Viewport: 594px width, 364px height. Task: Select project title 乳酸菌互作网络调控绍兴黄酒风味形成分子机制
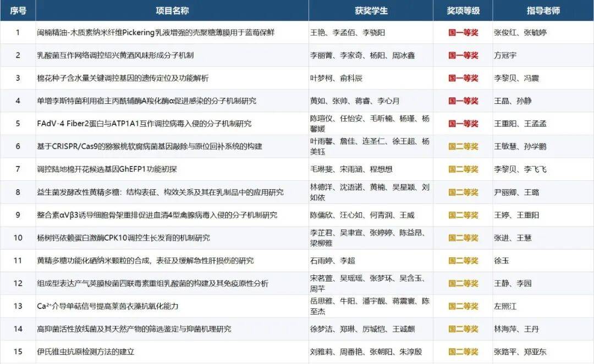(115, 56)
